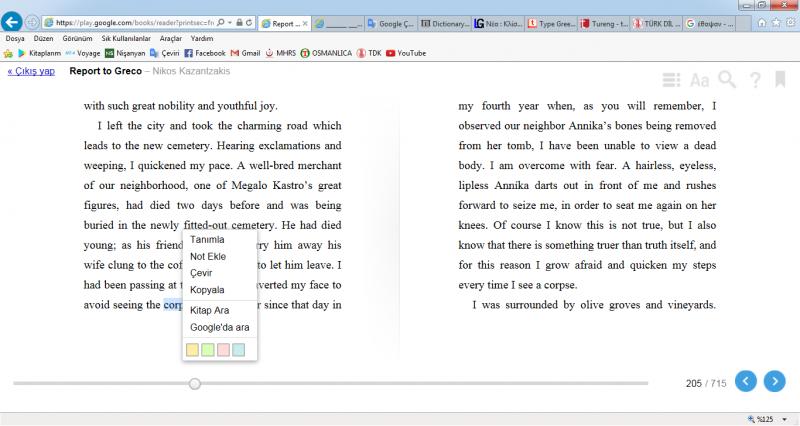Open the Voyage bookmark

pos(83,53)
